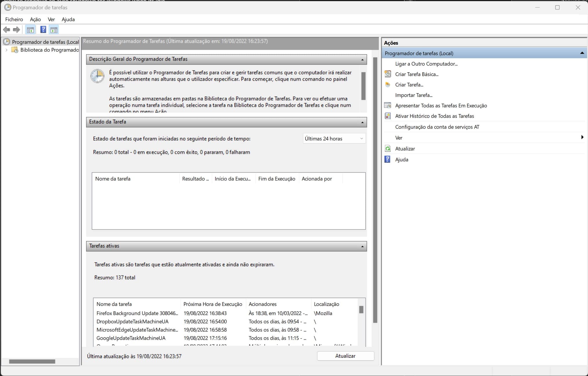The image size is (588, 376).
Task: Expand the Biblioteca do Programador tree node
Action: [6, 50]
